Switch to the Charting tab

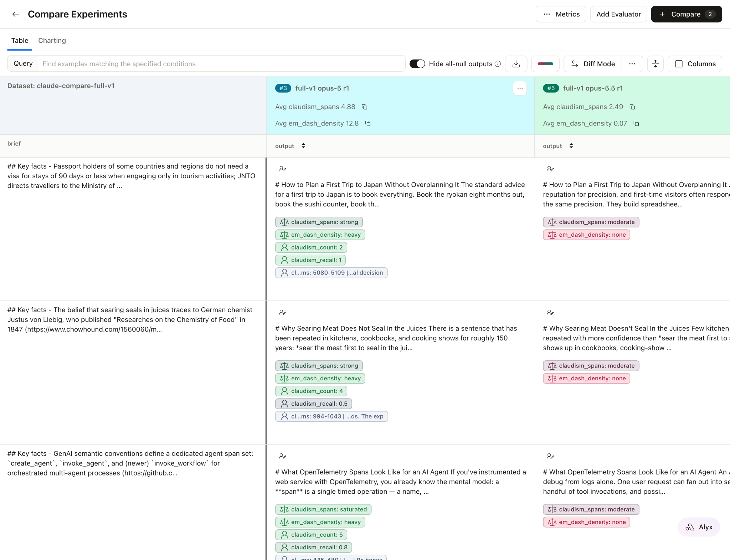click(52, 41)
